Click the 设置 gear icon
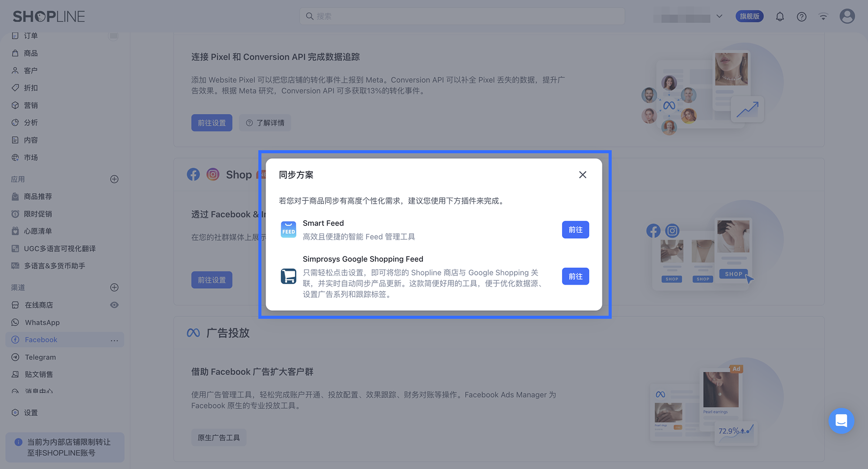Viewport: 868px width, 469px height. pyautogui.click(x=15, y=413)
